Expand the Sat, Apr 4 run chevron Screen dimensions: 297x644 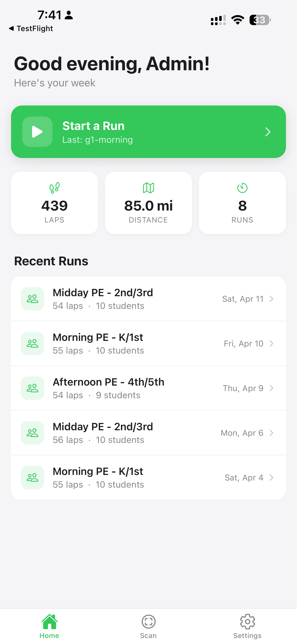[271, 477]
